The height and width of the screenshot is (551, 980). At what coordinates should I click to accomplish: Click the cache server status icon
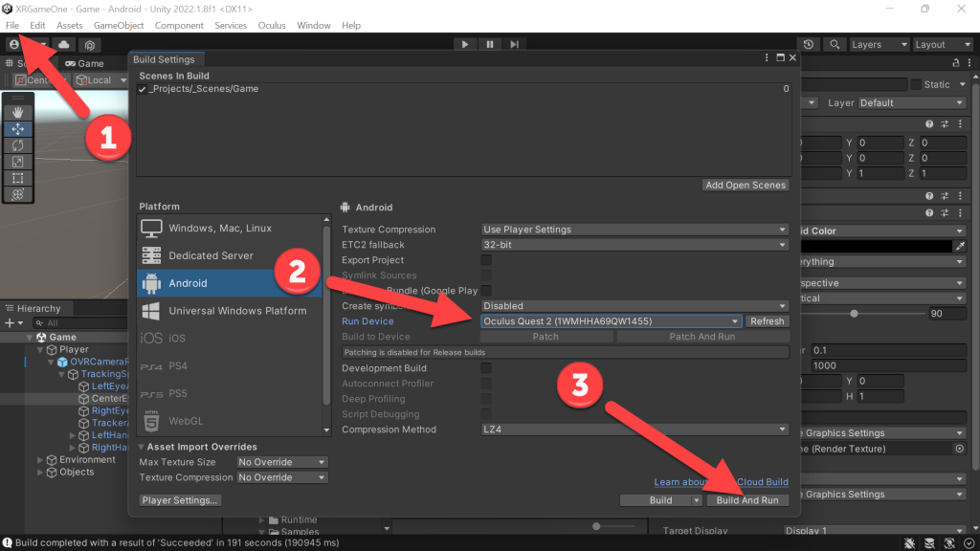[929, 543]
